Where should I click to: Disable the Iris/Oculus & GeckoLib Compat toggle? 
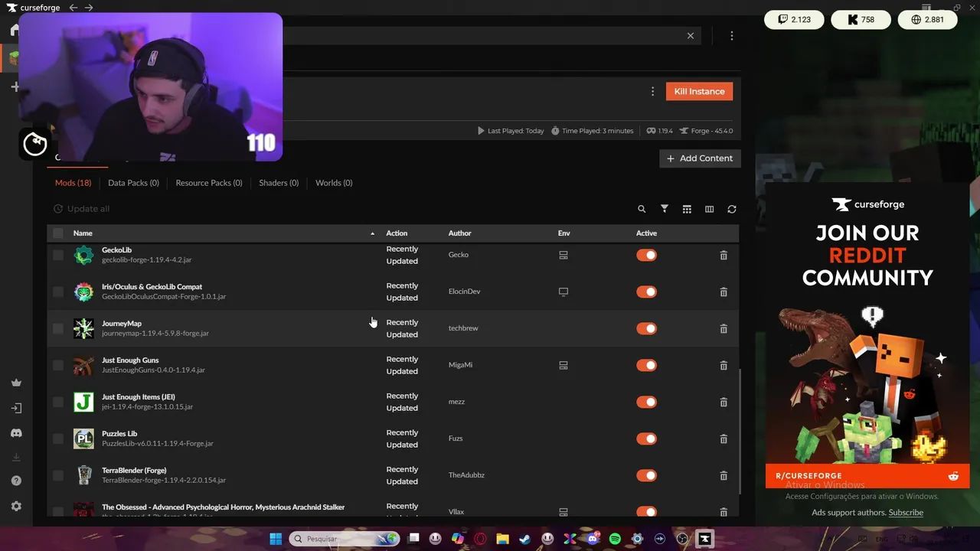pyautogui.click(x=646, y=292)
